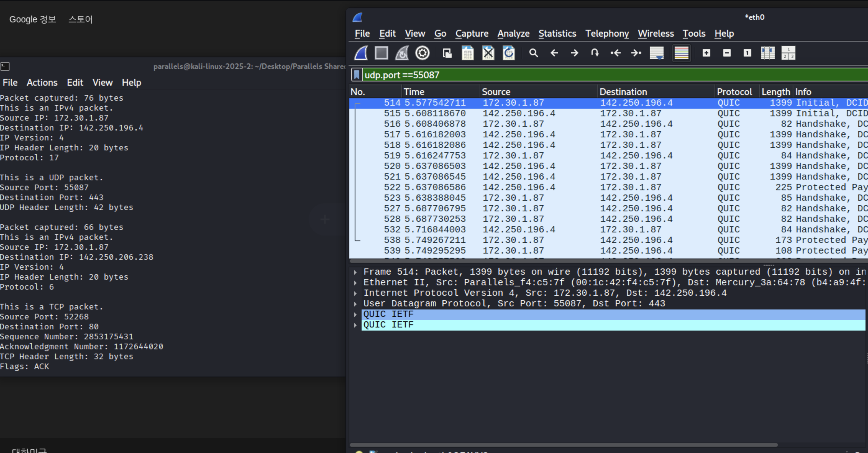Toggle auto-scroll during live capture

point(656,53)
